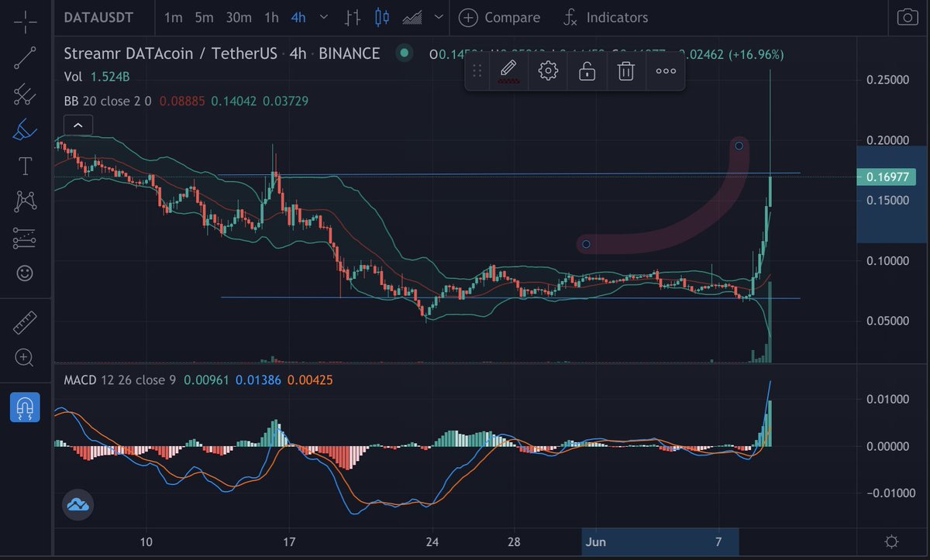Select the brush drawing tool
This screenshot has height=560, width=930.
(x=25, y=130)
